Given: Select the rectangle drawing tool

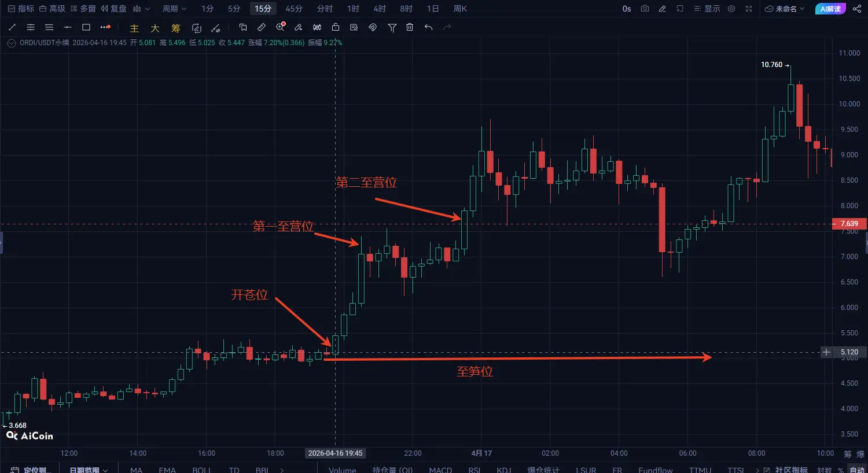Looking at the screenshot, I should point(86,27).
